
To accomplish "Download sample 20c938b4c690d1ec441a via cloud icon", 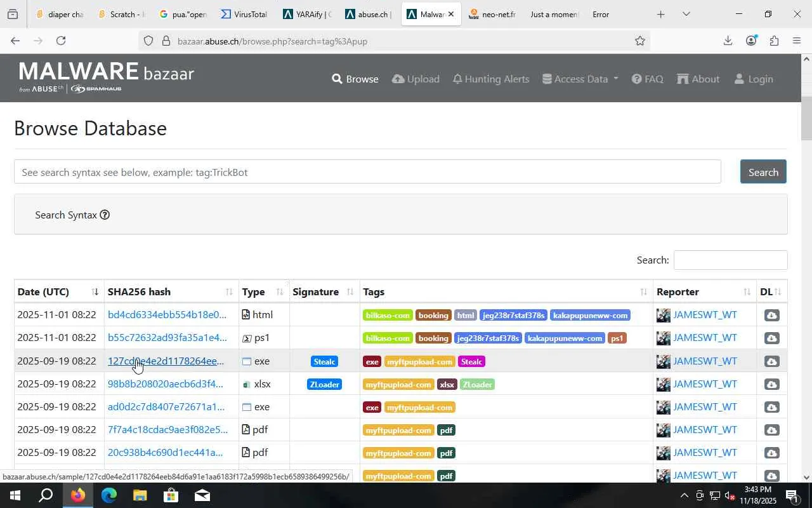I will point(771,453).
